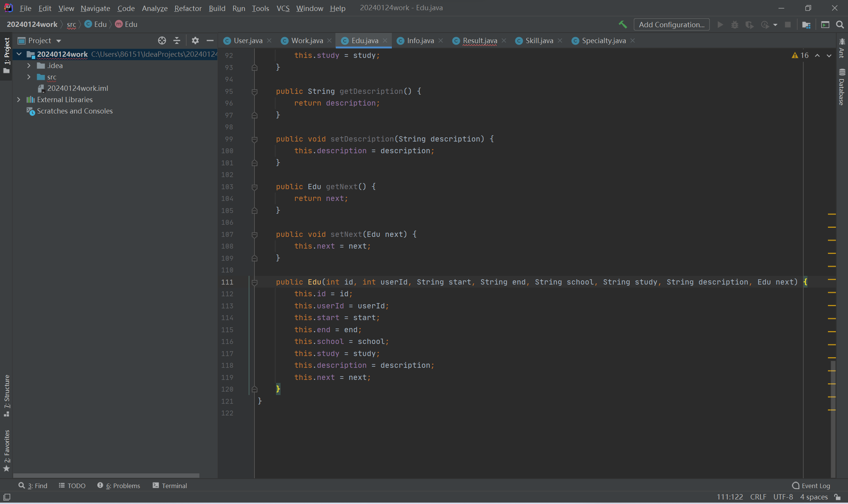
Task: Open the Event Log
Action: pyautogui.click(x=811, y=485)
